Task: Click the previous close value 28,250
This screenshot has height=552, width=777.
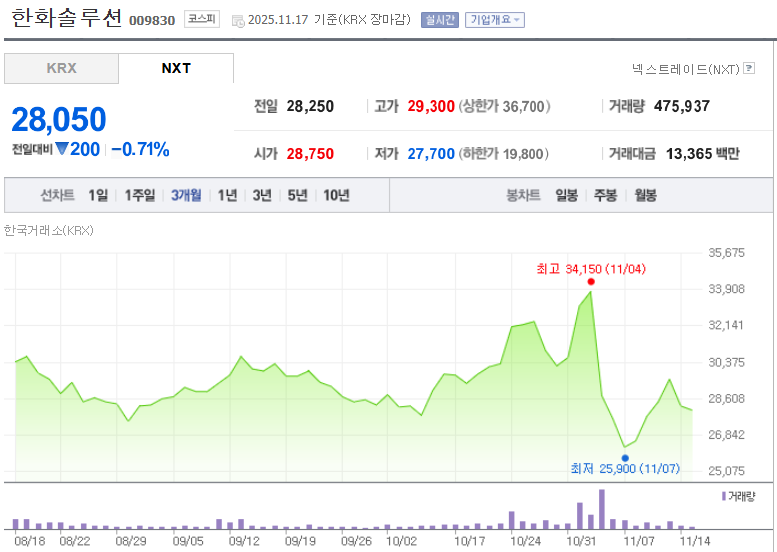Action: coord(310,106)
